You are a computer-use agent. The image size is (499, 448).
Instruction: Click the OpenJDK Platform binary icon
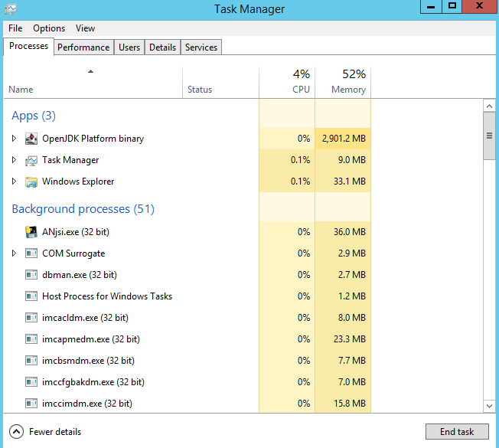click(31, 139)
